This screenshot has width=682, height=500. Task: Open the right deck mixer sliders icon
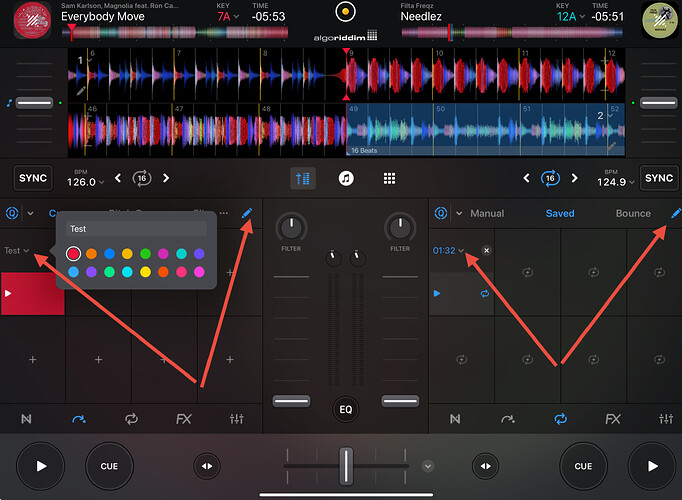point(666,419)
